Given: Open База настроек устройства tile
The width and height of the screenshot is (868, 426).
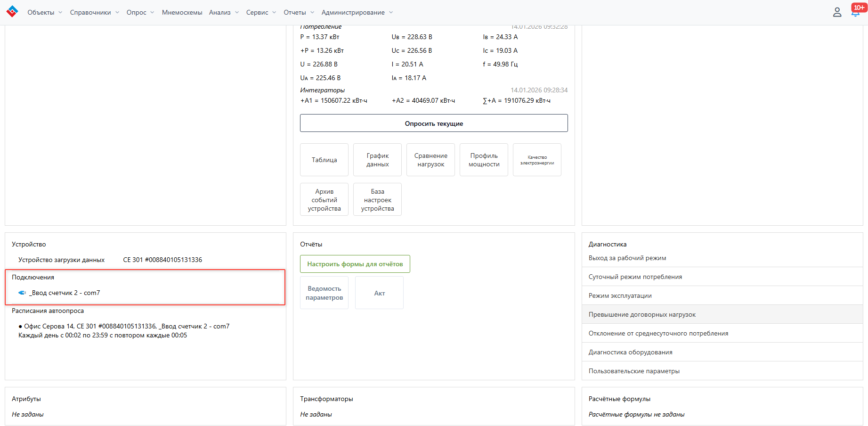Looking at the screenshot, I should [377, 199].
